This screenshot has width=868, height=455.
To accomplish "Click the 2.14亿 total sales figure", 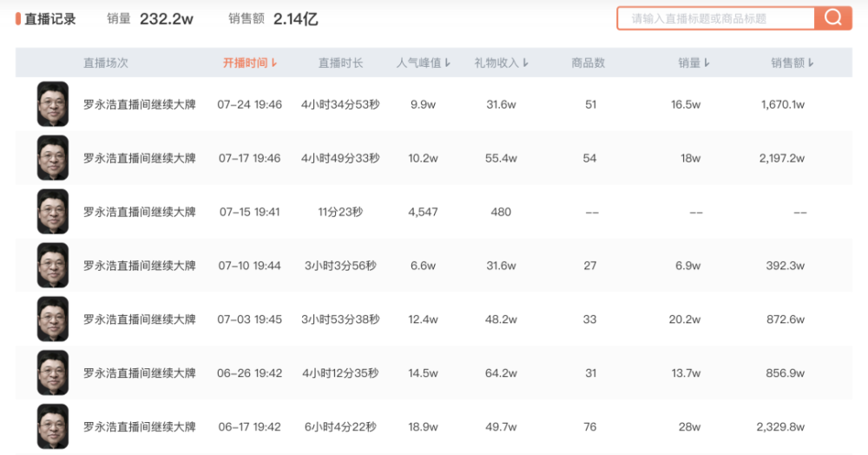I will [295, 18].
